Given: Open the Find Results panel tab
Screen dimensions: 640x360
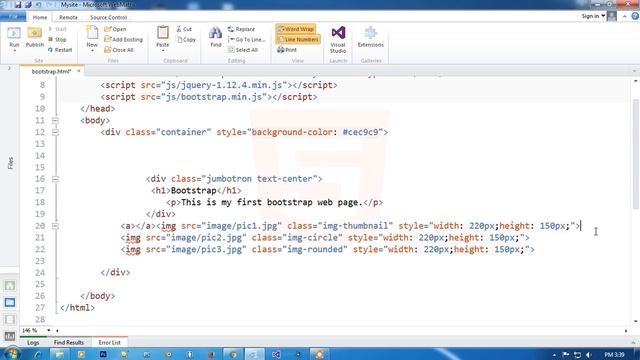Looking at the screenshot, I should (x=69, y=342).
